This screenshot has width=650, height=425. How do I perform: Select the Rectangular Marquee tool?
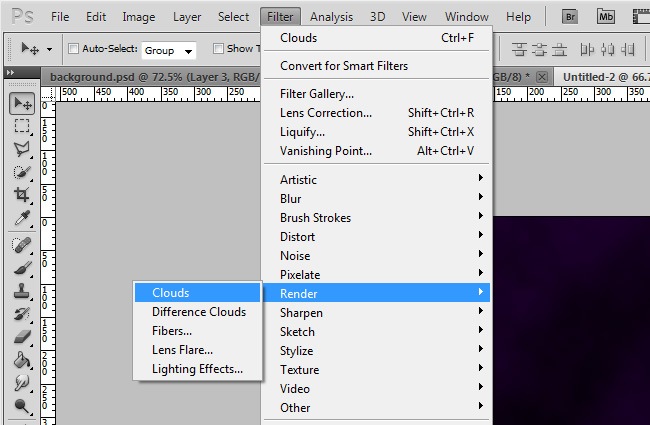point(22,126)
